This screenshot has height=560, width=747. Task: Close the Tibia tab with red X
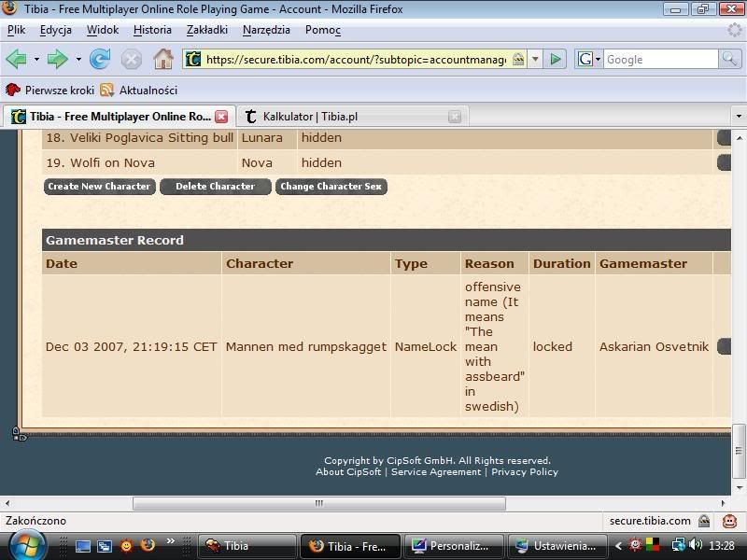221,117
